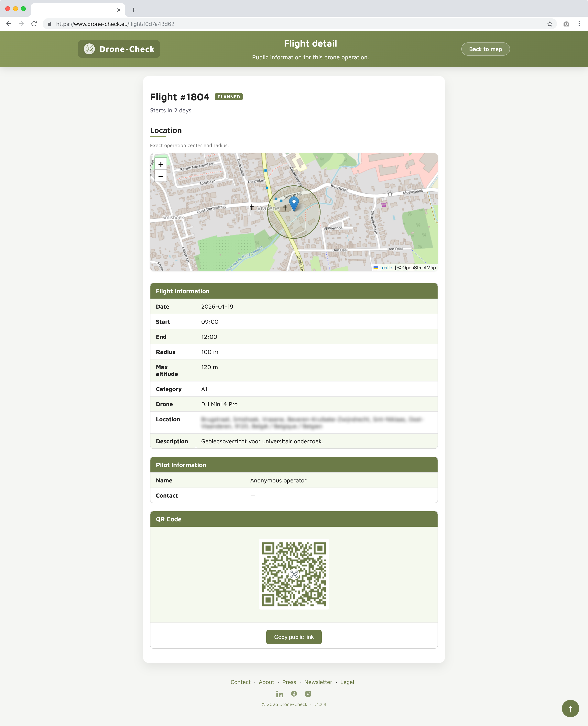Open the LinkedIn footer icon
The image size is (588, 726).
(x=279, y=694)
